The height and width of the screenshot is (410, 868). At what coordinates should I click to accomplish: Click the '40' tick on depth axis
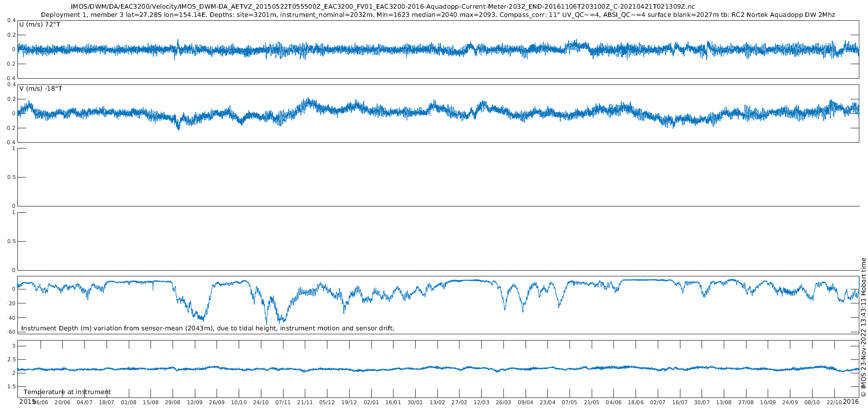(12, 318)
